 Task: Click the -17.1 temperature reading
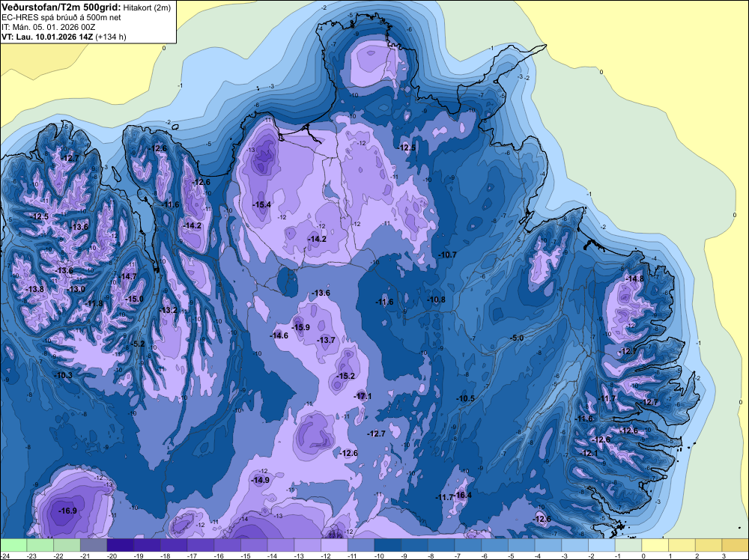363,396
